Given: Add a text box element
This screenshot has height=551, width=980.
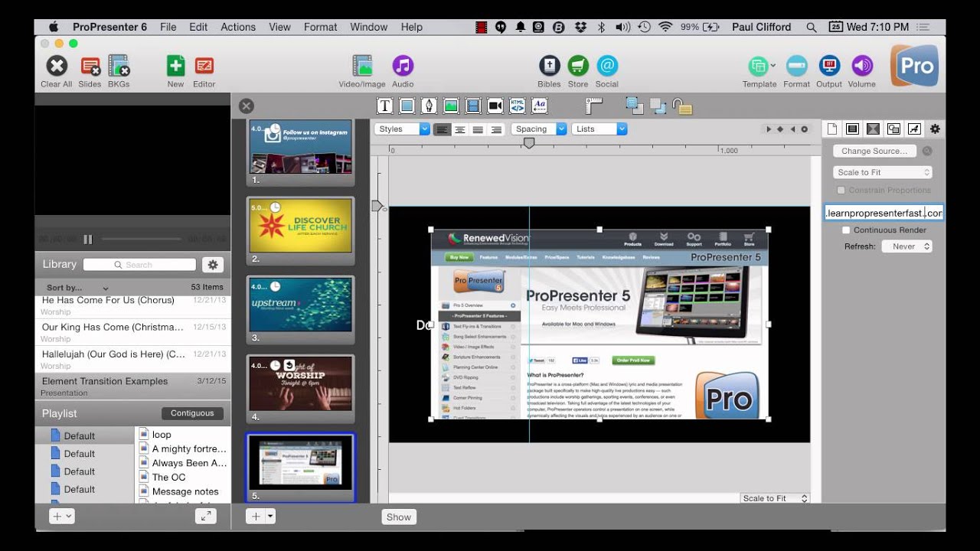Looking at the screenshot, I should pos(385,106).
